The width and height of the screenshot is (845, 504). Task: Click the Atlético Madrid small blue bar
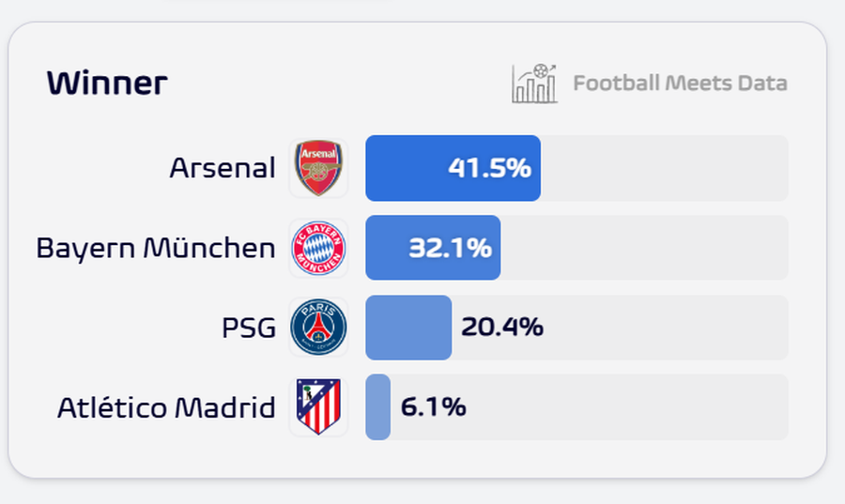pyautogui.click(x=377, y=407)
